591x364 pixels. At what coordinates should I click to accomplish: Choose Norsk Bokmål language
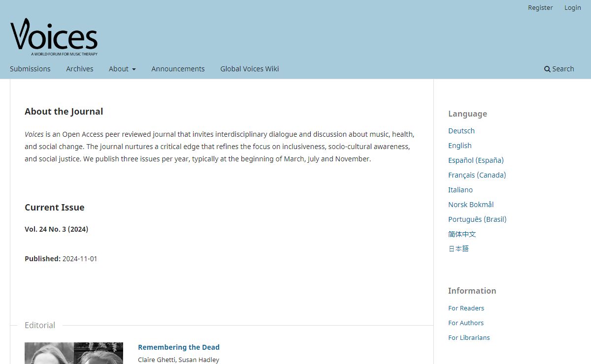pyautogui.click(x=471, y=205)
